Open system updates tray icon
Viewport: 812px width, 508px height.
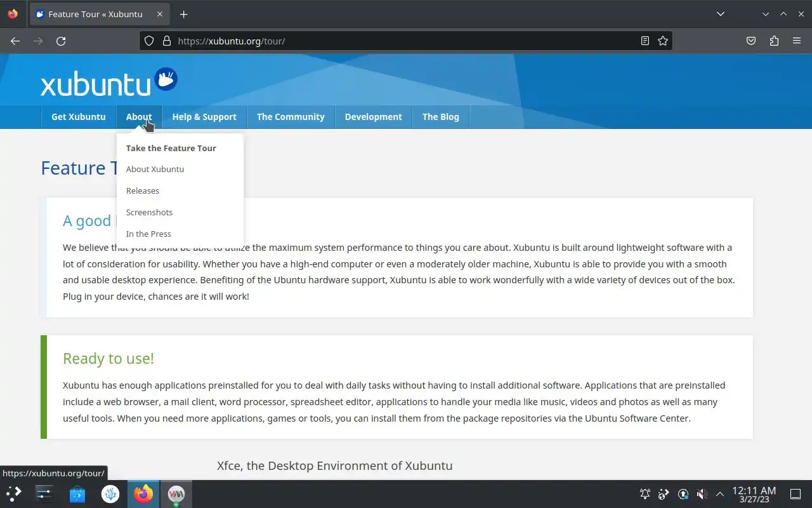(x=683, y=493)
